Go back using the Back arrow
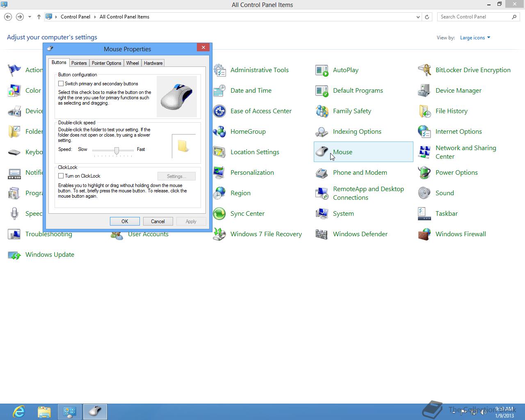 click(x=8, y=17)
